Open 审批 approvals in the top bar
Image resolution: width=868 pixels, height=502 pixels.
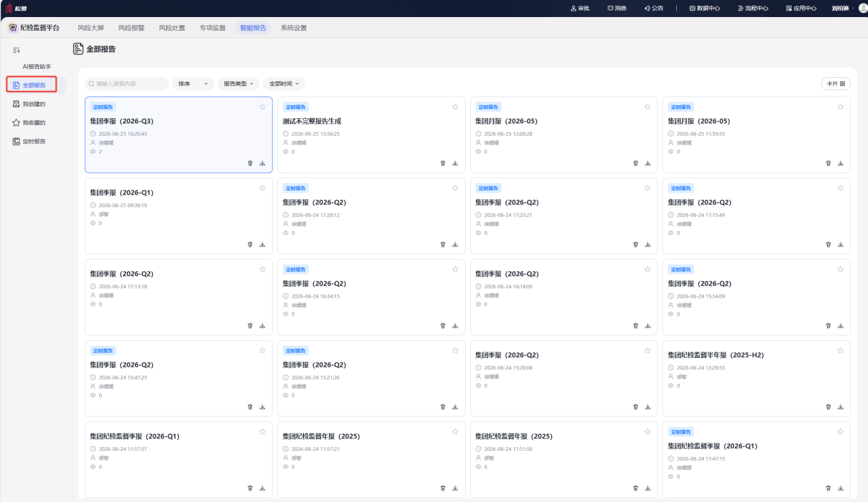(580, 8)
